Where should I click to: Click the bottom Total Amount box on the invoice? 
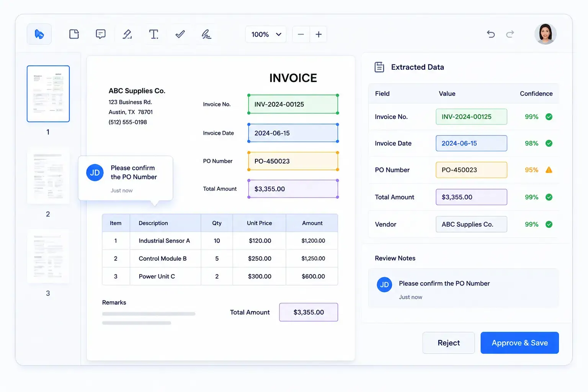[309, 312]
